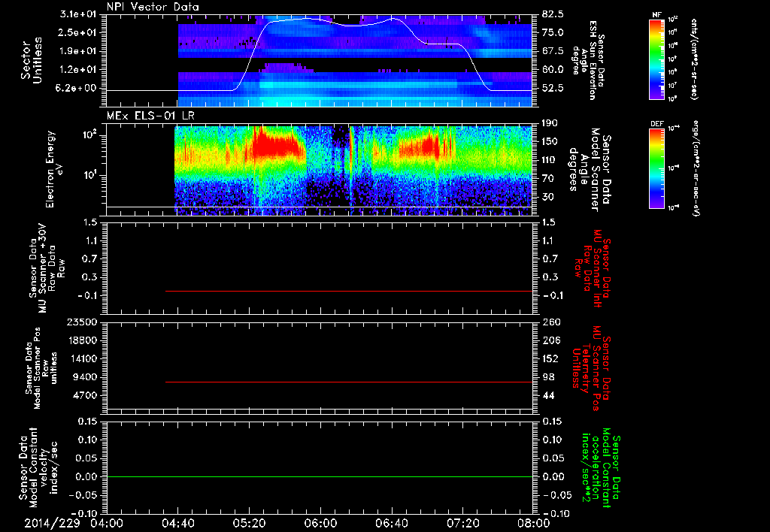The width and height of the screenshot is (770, 532).
Task: Click the '04:40' time axis label
Action: pyautogui.click(x=177, y=523)
